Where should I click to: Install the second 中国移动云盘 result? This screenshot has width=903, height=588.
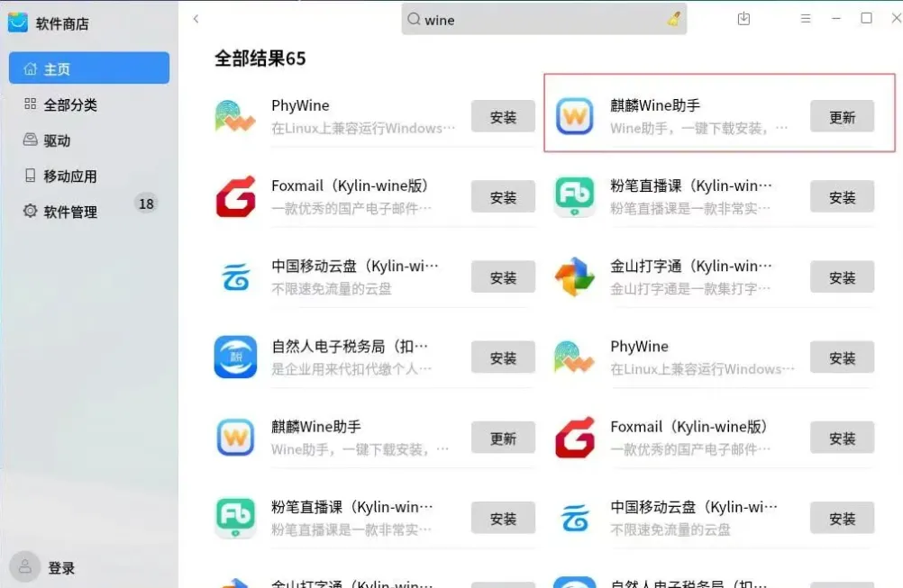click(842, 519)
